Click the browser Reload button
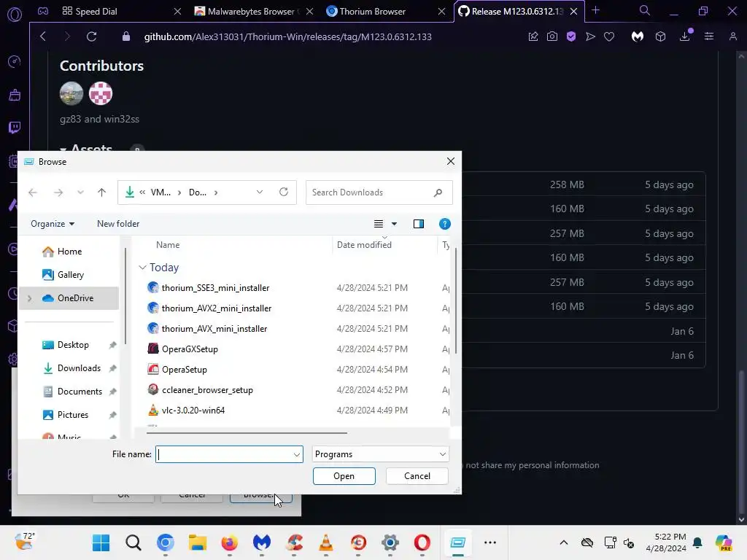 [91, 36]
